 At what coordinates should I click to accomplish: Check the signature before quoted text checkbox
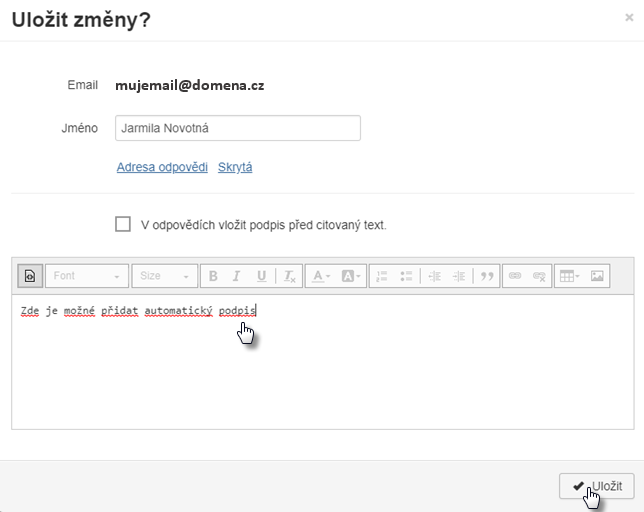tap(123, 224)
